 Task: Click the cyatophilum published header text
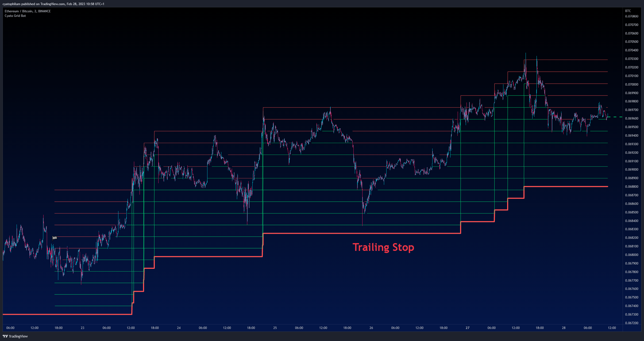point(53,4)
